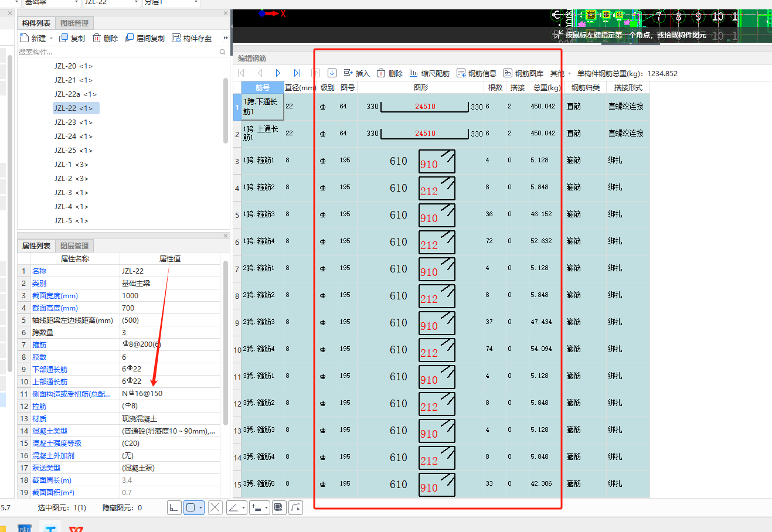Toggle orthogonal mode icon in status bar
Screen dimensions: 772x532
point(174,507)
